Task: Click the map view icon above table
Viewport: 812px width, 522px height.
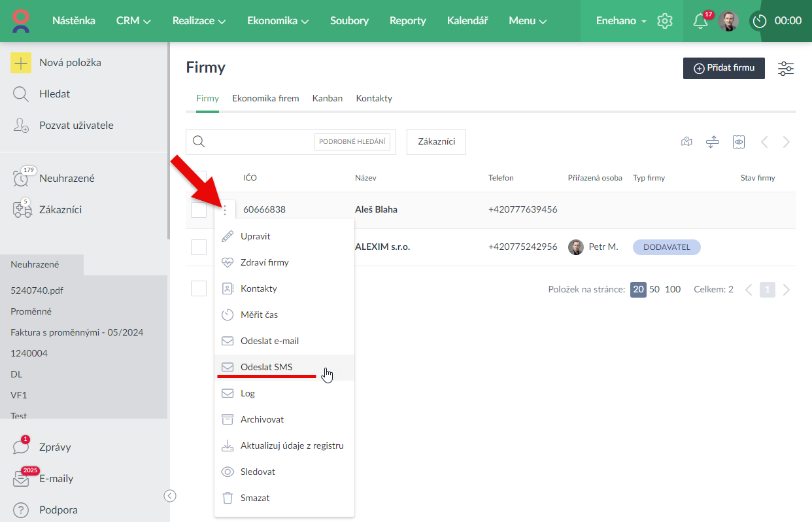Action: (x=686, y=142)
